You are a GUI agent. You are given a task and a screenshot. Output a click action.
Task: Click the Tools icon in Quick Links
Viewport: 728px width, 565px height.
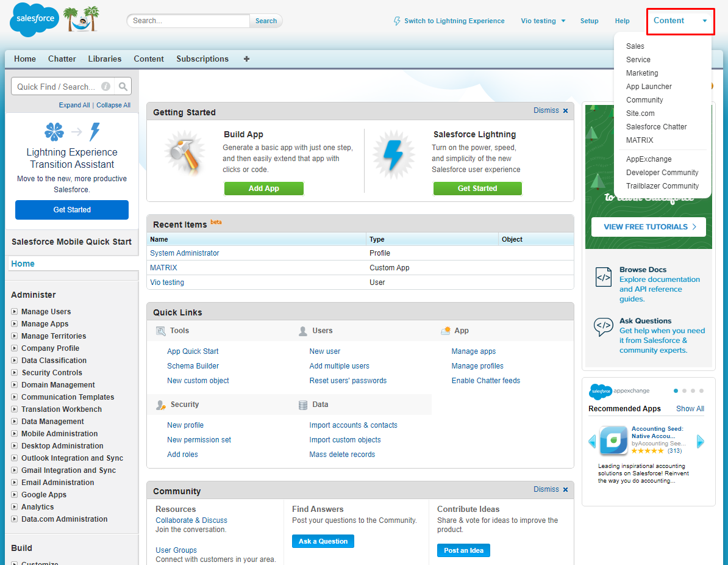[160, 331]
